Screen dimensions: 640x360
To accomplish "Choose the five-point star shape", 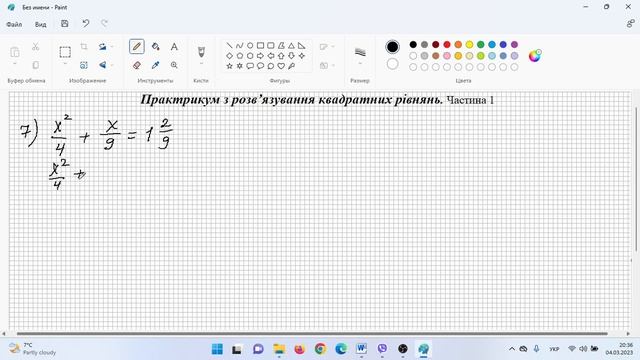I will coord(229,66).
